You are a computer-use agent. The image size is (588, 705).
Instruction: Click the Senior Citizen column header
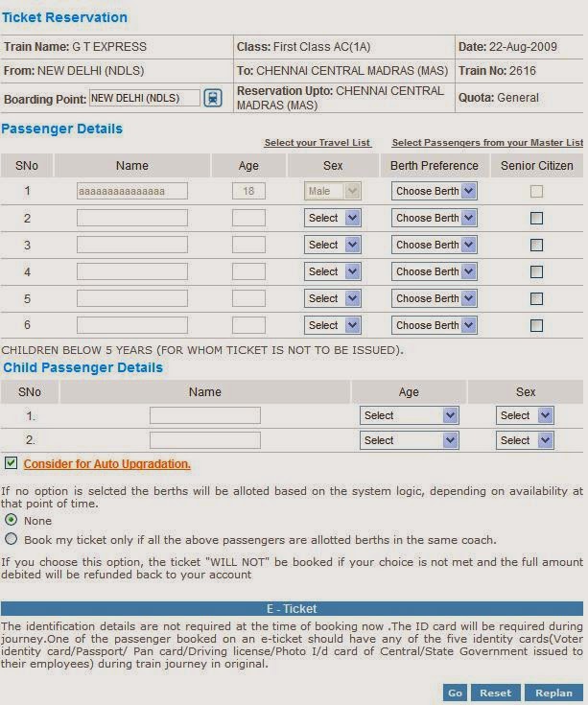click(537, 166)
